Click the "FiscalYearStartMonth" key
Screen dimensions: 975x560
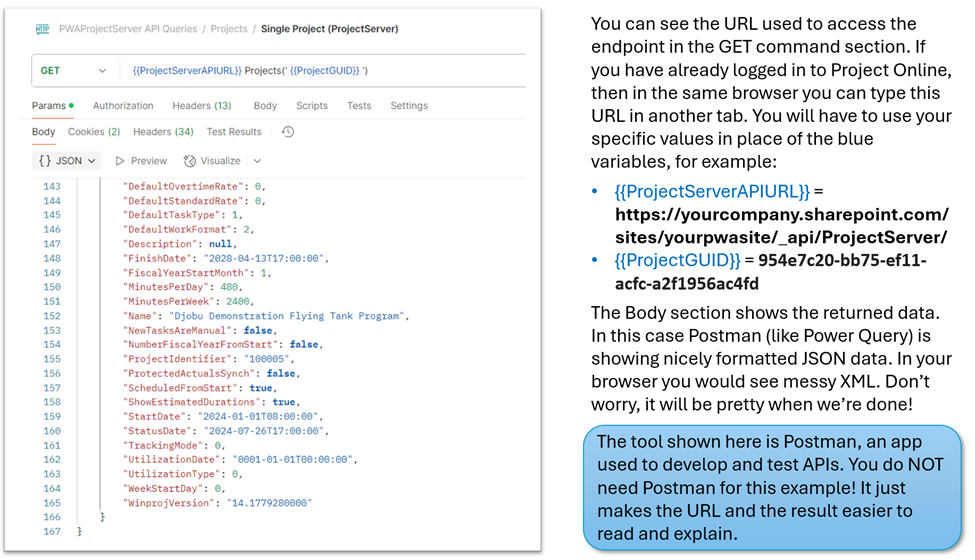(x=187, y=273)
